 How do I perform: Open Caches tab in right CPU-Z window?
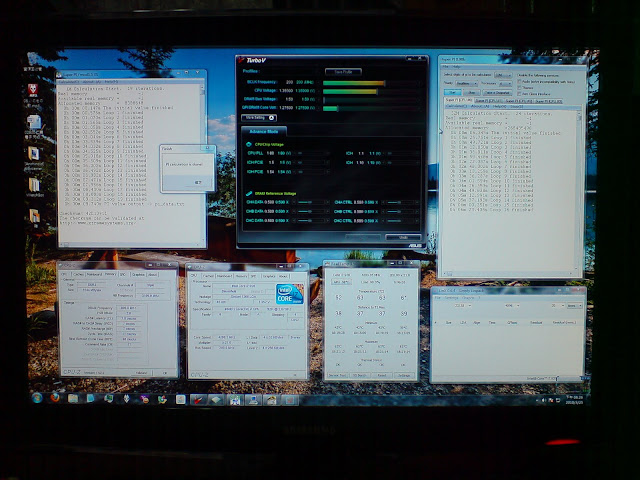208,276
